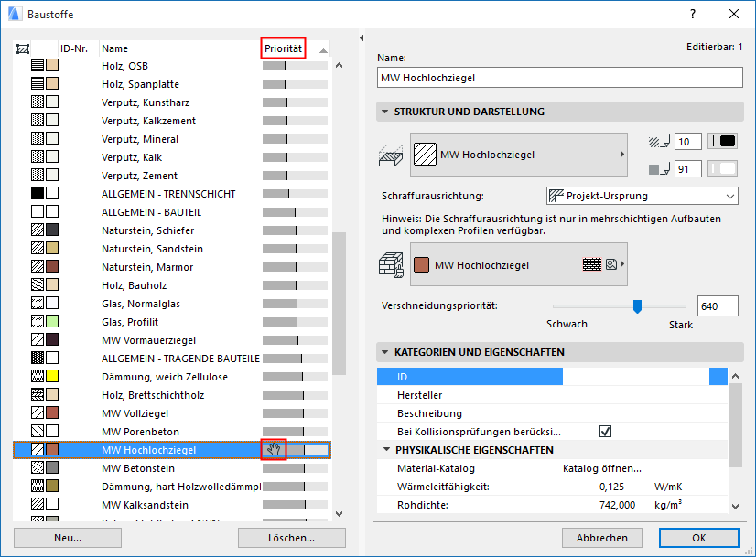Viewport: 756px width, 557px height.
Task: Collapse PHYSIKALISCHE EIGENSCHAFTEN group
Action: [x=386, y=450]
